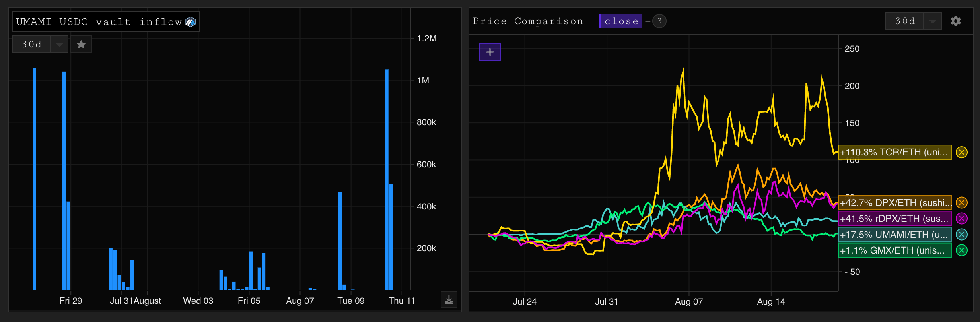Click the tall bar near Thu 11
980x322 pixels.
click(387, 180)
